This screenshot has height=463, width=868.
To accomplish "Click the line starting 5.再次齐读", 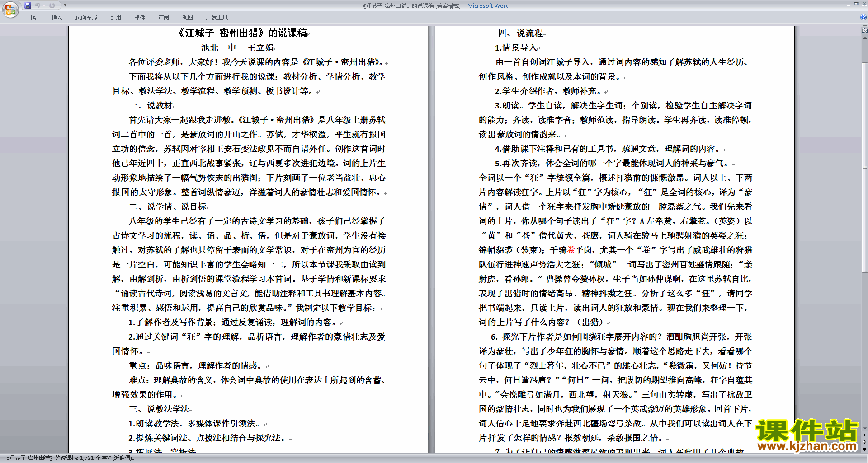I will coord(613,163).
